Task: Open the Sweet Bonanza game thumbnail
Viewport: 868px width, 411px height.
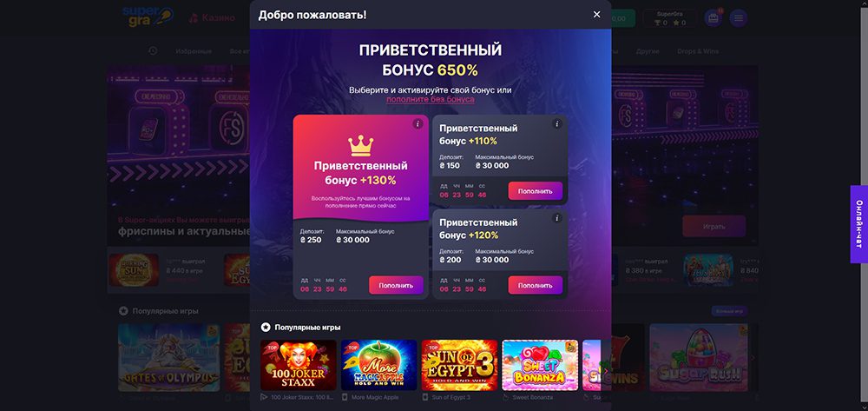Action: pos(540,365)
